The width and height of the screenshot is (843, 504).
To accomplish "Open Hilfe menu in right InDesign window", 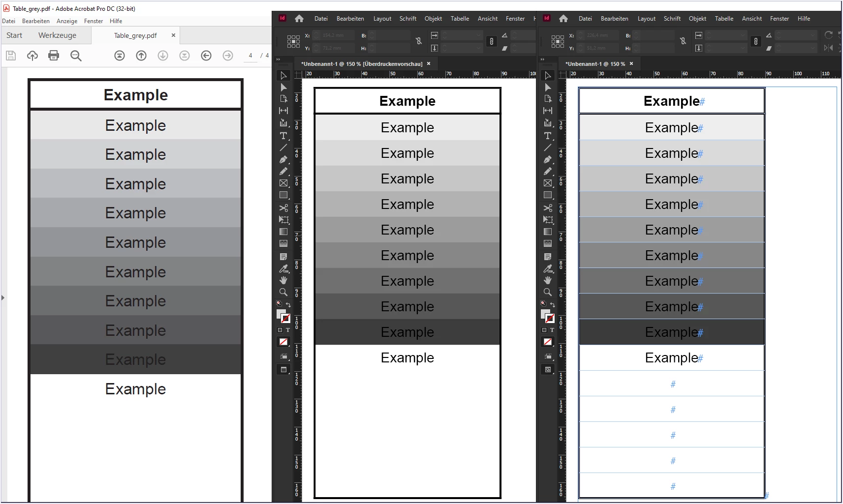I will point(804,19).
